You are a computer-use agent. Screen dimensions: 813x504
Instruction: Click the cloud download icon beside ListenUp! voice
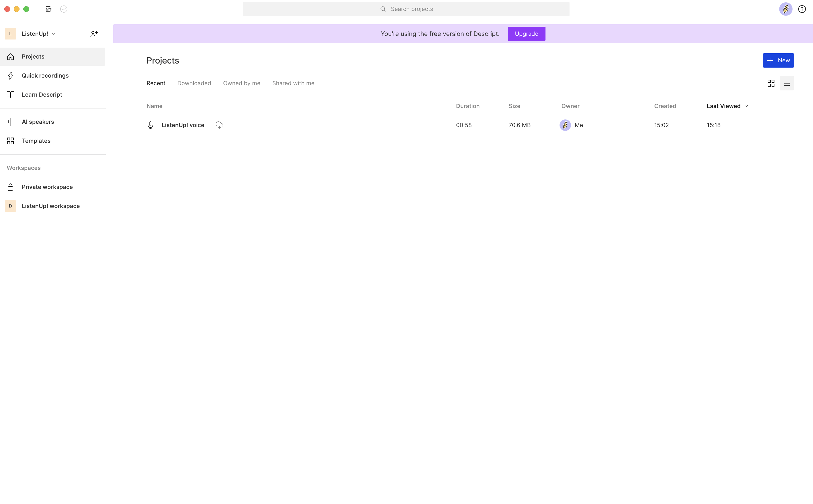pyautogui.click(x=219, y=125)
